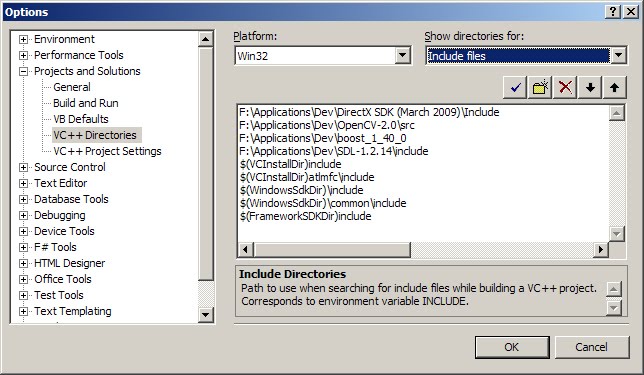Click the red X Delete icon
Viewport: 644px width, 375px height.
[x=565, y=87]
